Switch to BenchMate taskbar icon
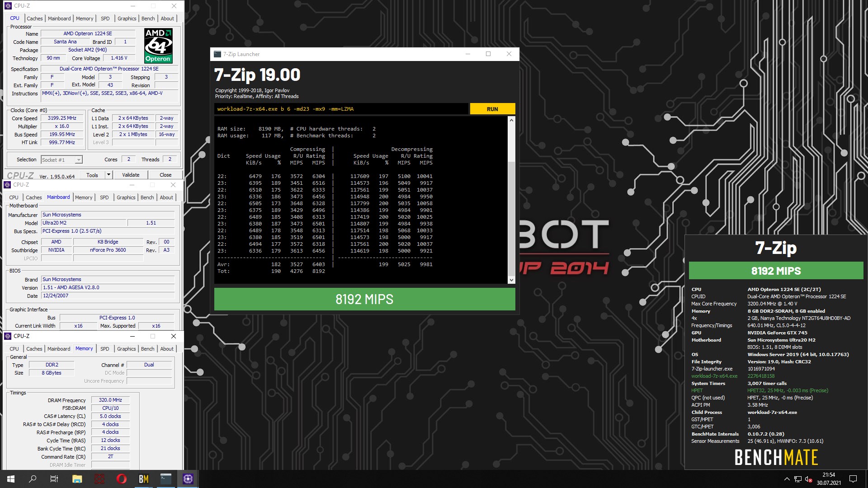The width and height of the screenshot is (868, 488). point(144,479)
